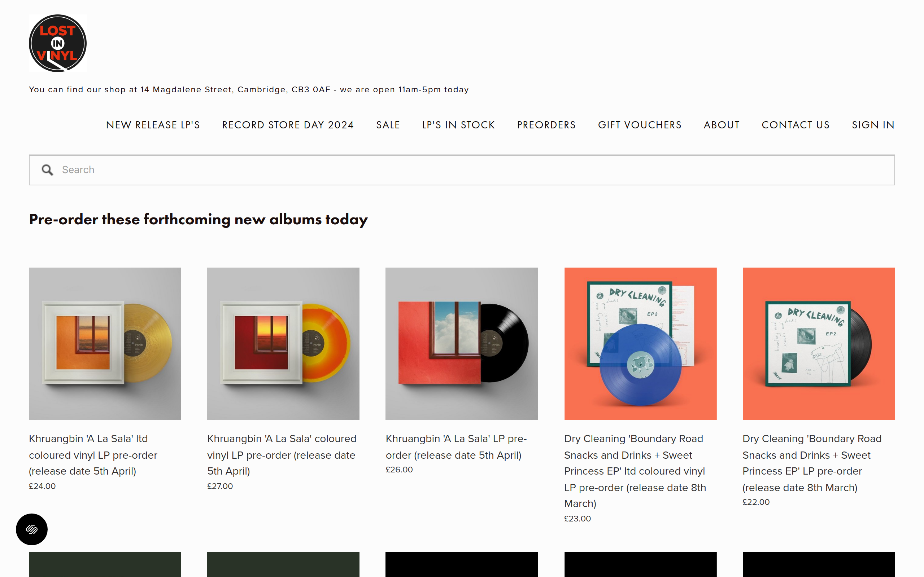The image size is (924, 577).
Task: Open Khruangbin gold vinyl album thumbnail
Action: pos(105,343)
